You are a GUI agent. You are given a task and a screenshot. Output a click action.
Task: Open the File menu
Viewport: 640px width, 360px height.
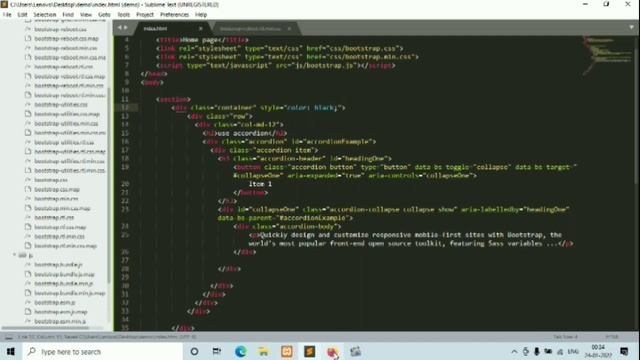point(7,15)
